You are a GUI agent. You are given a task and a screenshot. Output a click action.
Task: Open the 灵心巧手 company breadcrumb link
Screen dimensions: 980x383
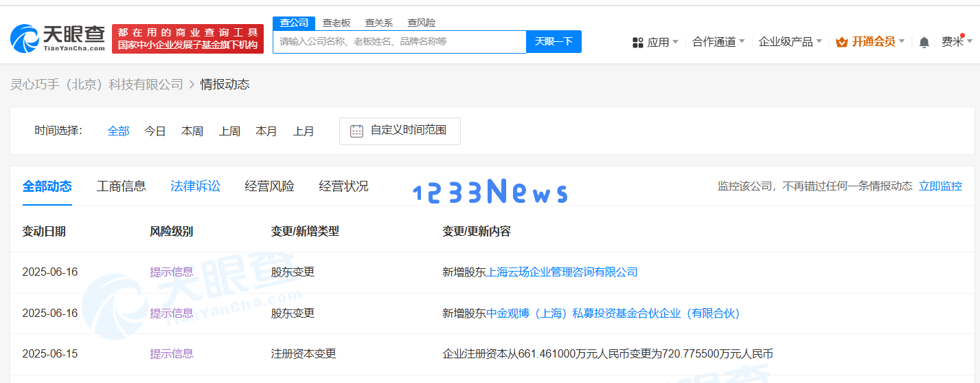pos(97,85)
